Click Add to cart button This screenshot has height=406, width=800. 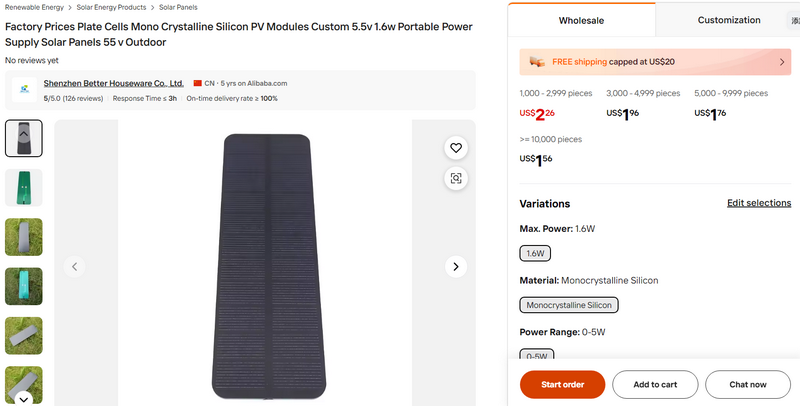pos(655,384)
